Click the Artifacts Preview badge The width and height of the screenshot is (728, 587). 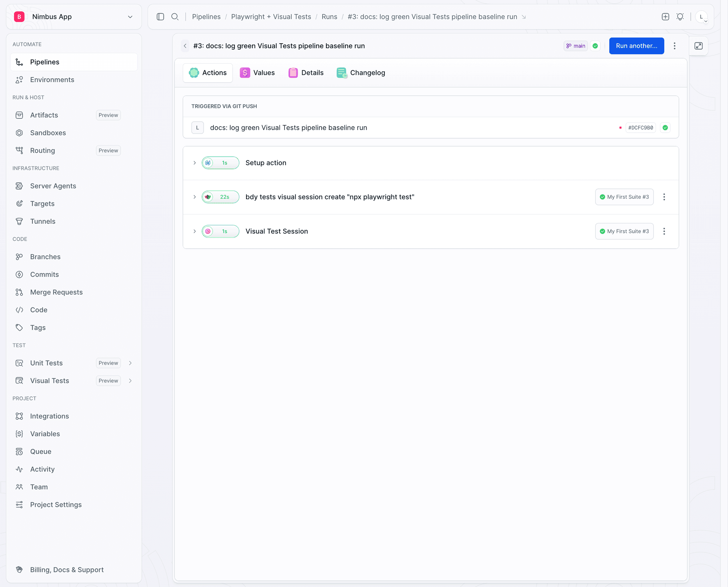[x=108, y=115]
